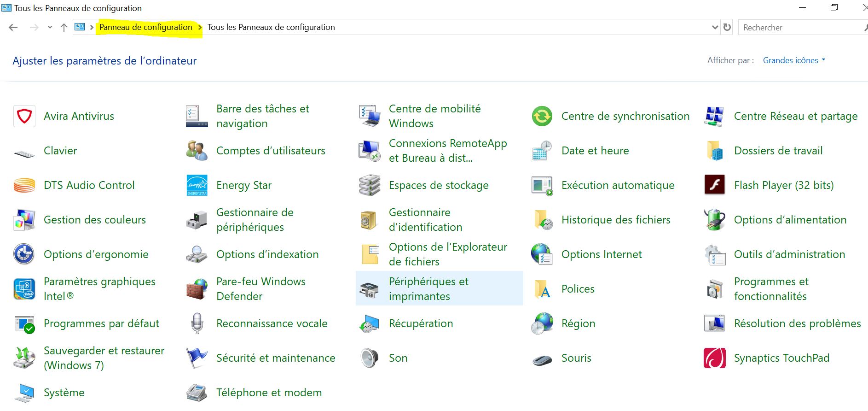Open the Flash Player icon
The height and width of the screenshot is (411, 868).
pyautogui.click(x=715, y=185)
